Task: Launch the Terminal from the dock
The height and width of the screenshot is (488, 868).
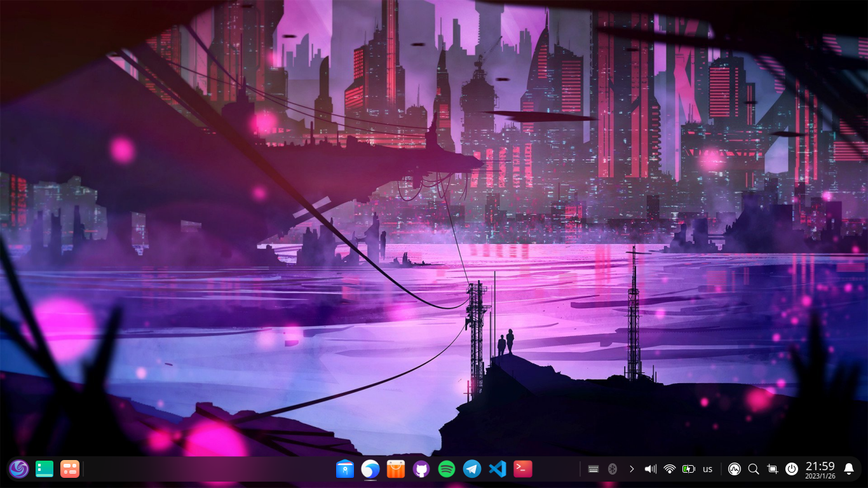Action: pyautogui.click(x=523, y=469)
